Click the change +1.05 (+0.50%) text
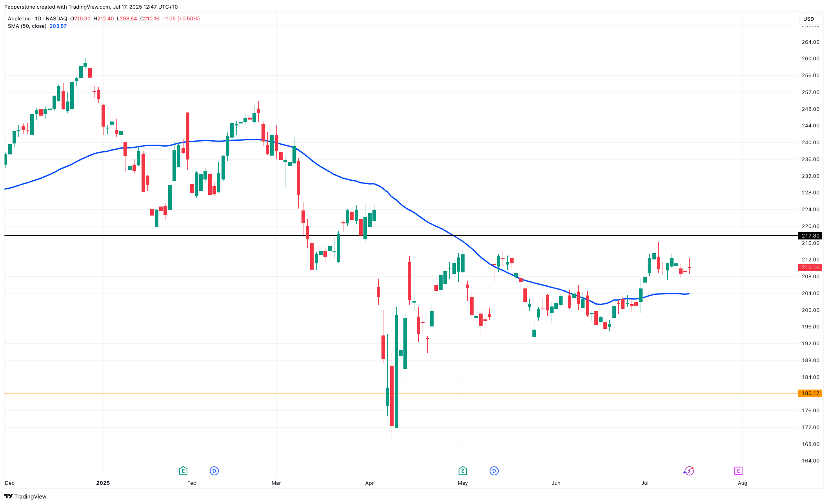 (181, 18)
